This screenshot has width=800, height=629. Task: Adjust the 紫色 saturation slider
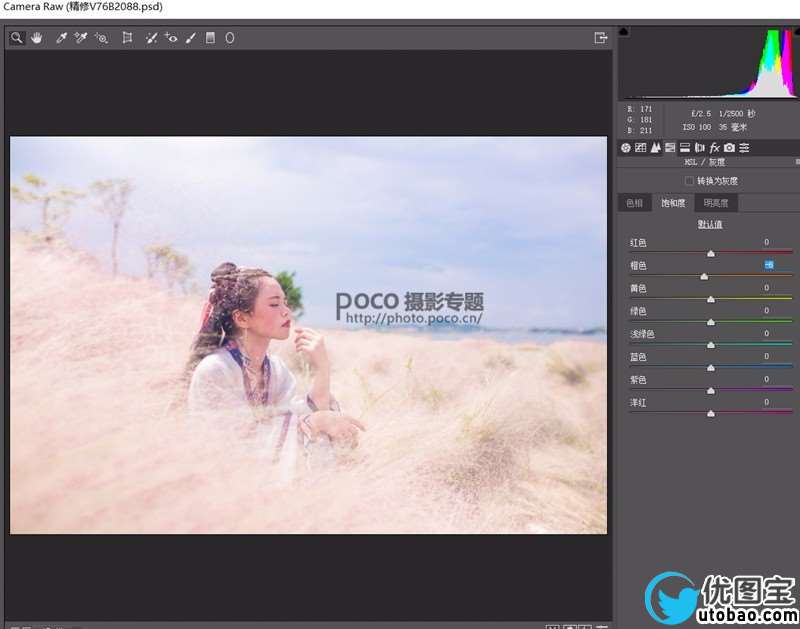[x=711, y=391]
